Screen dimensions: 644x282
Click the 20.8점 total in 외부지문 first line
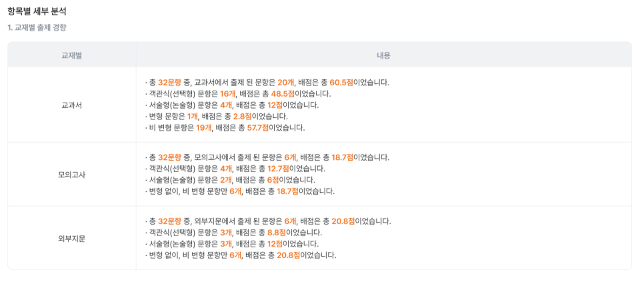343,221
